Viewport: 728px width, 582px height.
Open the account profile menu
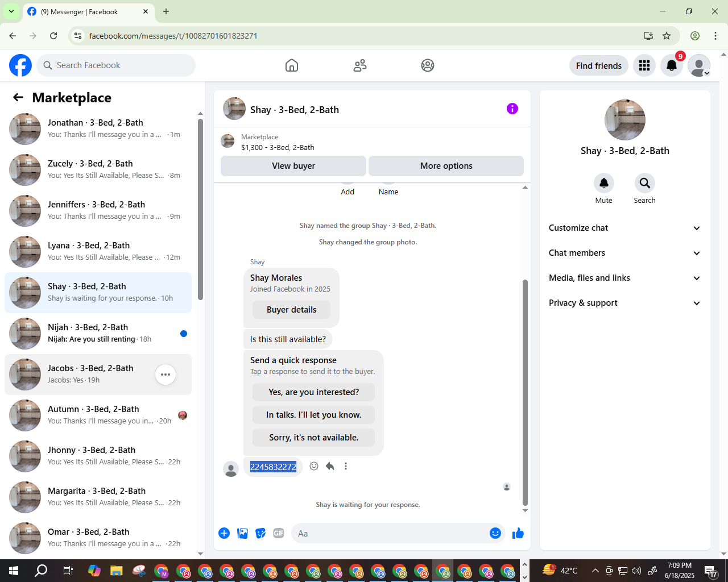click(x=699, y=65)
